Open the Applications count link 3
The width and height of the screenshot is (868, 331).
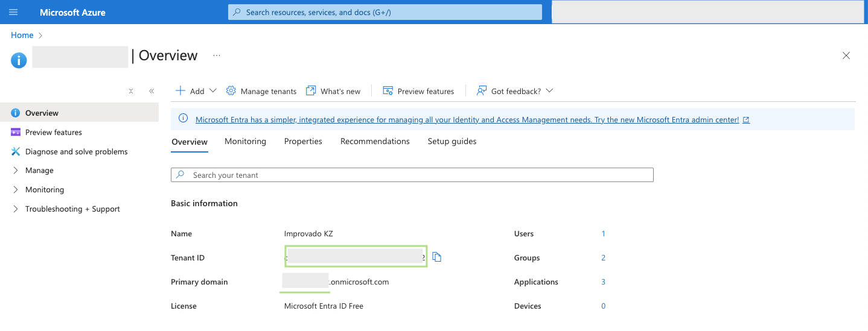[603, 282]
